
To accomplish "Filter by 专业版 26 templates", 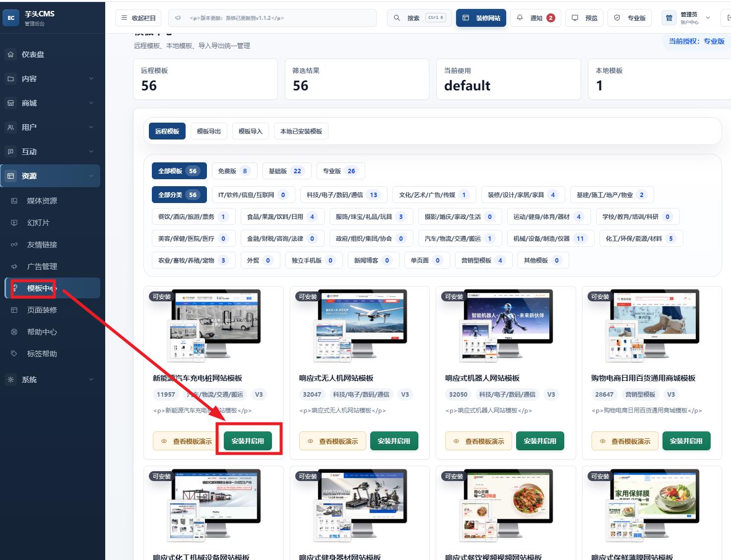I will pyautogui.click(x=341, y=171).
